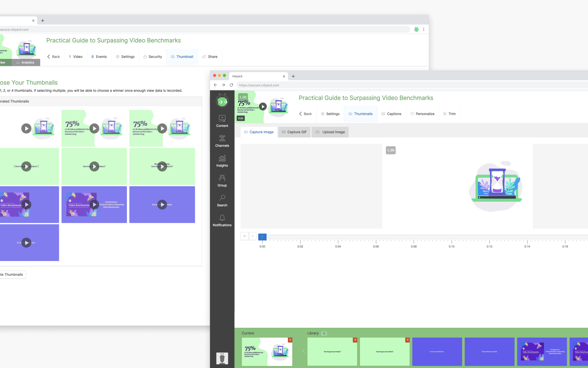Remove the current 75% thumbnail
The height and width of the screenshot is (368, 588).
pos(290,340)
